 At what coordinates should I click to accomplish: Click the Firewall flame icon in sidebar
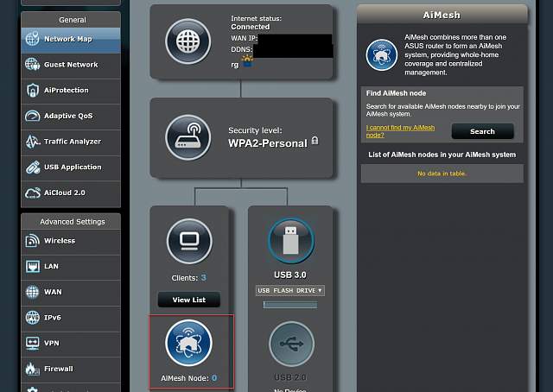coord(33,369)
